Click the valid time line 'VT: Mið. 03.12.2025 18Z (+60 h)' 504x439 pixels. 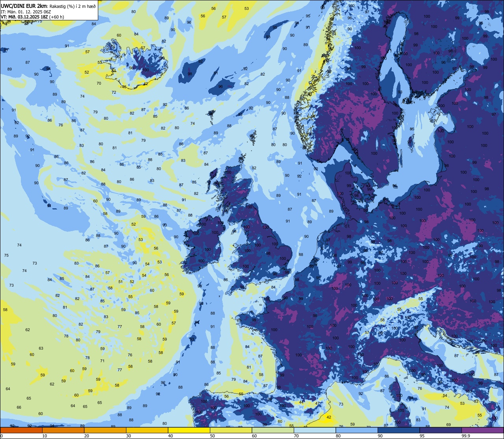pyautogui.click(x=32, y=17)
